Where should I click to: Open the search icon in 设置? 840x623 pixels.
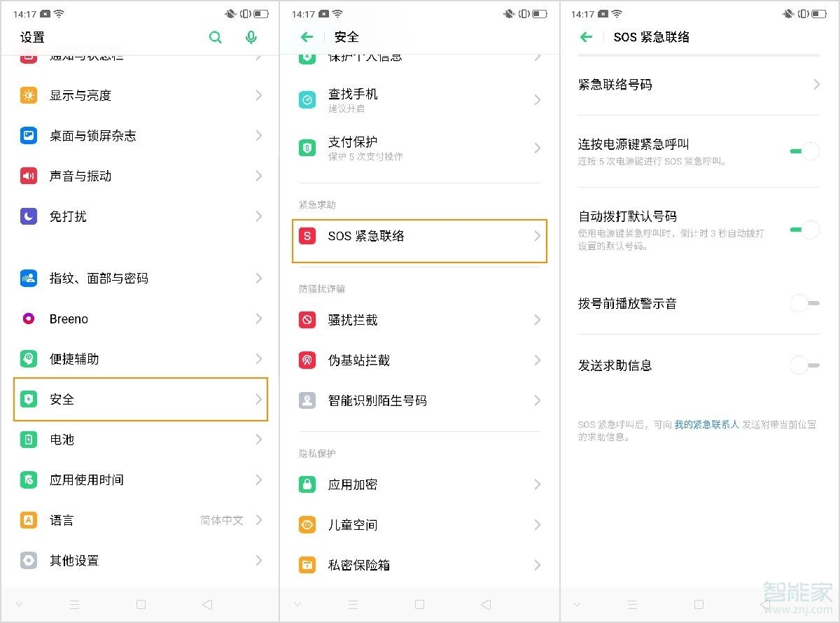pyautogui.click(x=216, y=37)
